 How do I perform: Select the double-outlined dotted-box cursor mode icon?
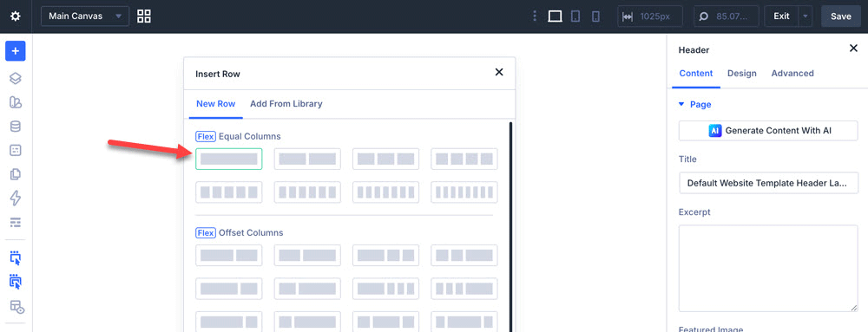pos(16,282)
